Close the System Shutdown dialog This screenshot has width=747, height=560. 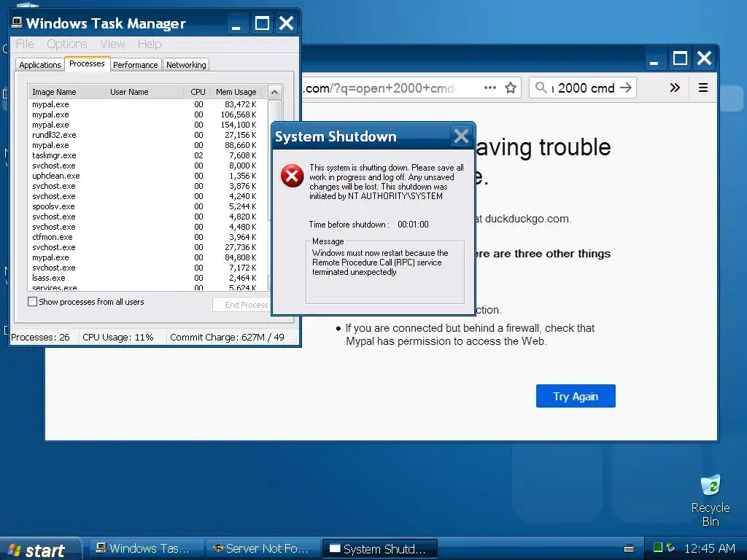(x=461, y=136)
